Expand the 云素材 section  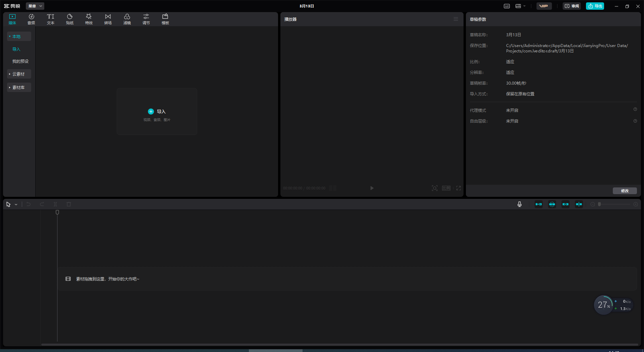click(x=19, y=74)
